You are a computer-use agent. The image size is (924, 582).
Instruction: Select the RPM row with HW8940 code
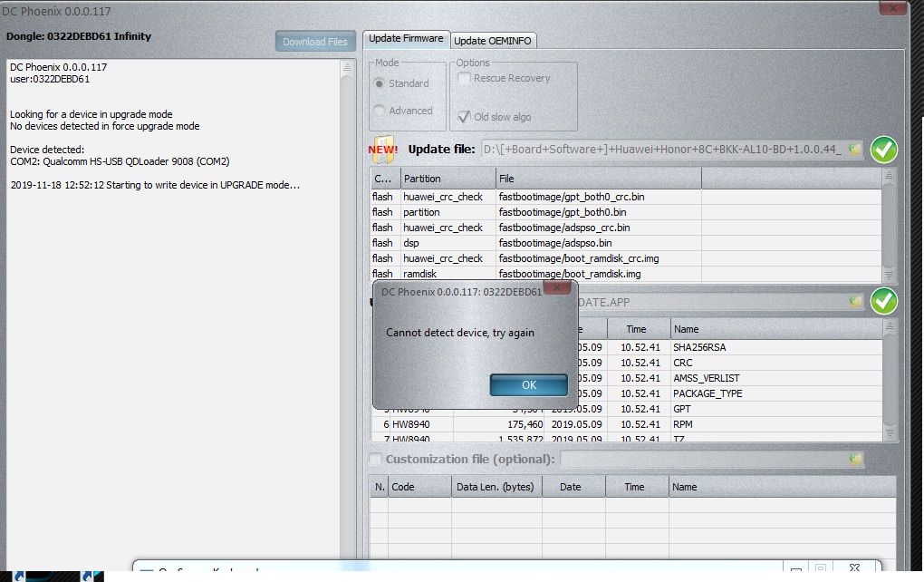tap(626, 424)
